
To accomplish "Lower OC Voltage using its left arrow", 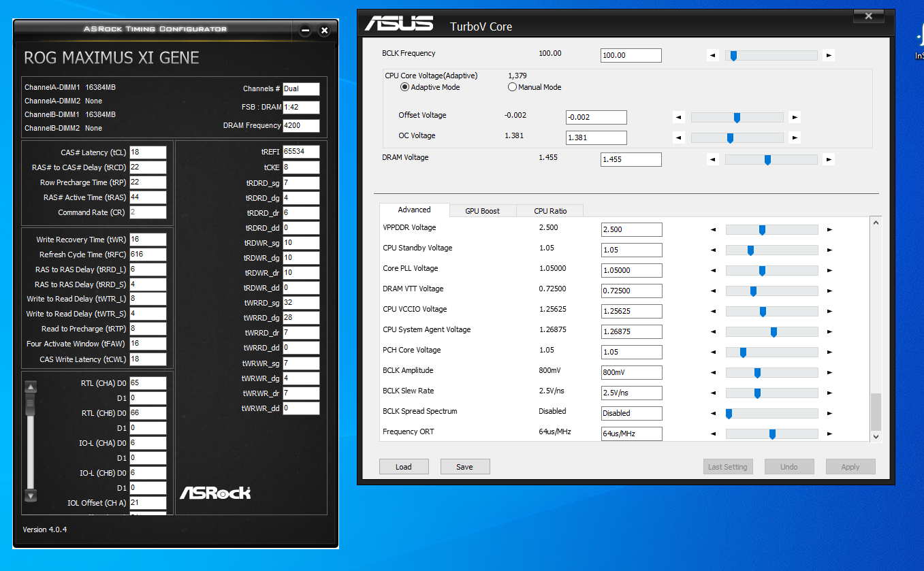I will coord(678,138).
